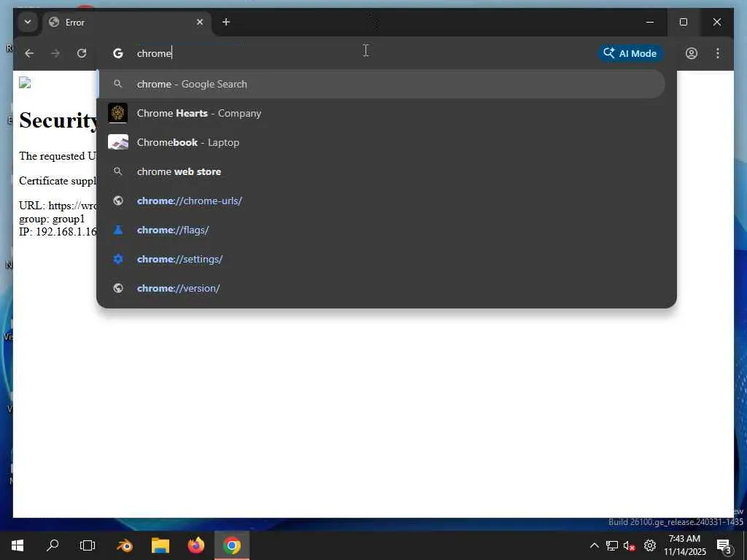
Task: Open the Windows Start menu
Action: 18,545
